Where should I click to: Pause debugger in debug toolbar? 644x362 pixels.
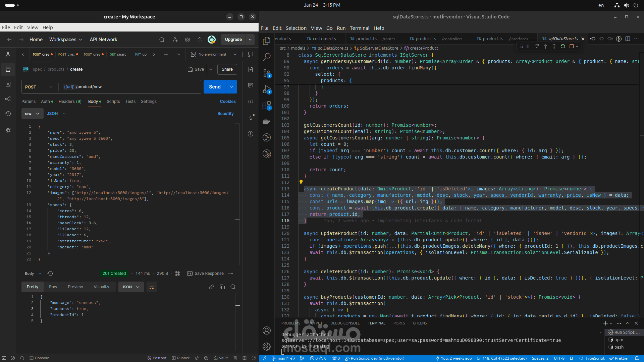coord(528,46)
